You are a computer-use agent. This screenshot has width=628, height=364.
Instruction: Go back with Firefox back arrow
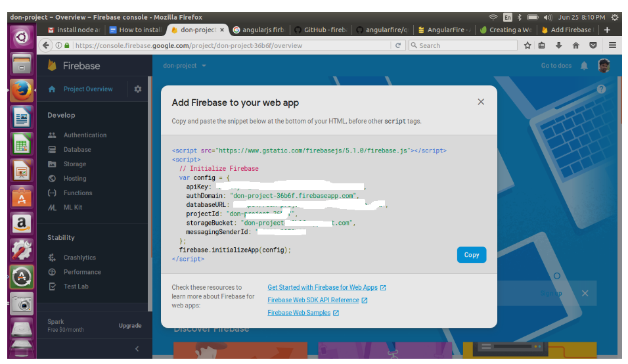click(46, 45)
